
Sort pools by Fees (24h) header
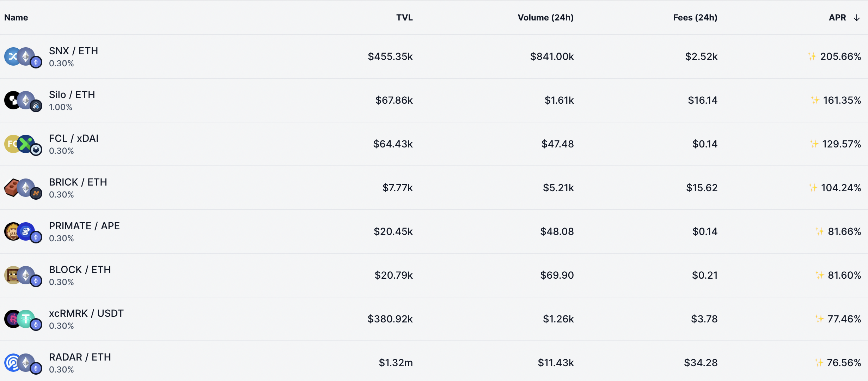695,18
